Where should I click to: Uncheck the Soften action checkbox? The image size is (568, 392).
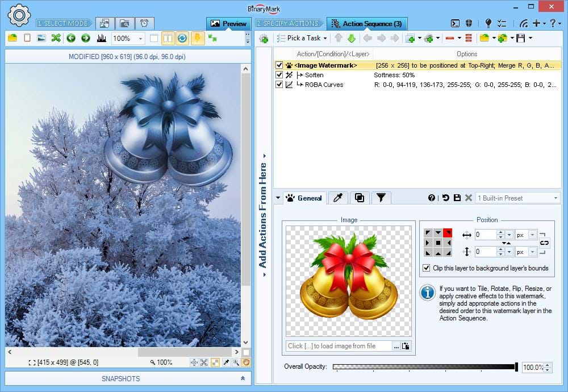(x=279, y=75)
